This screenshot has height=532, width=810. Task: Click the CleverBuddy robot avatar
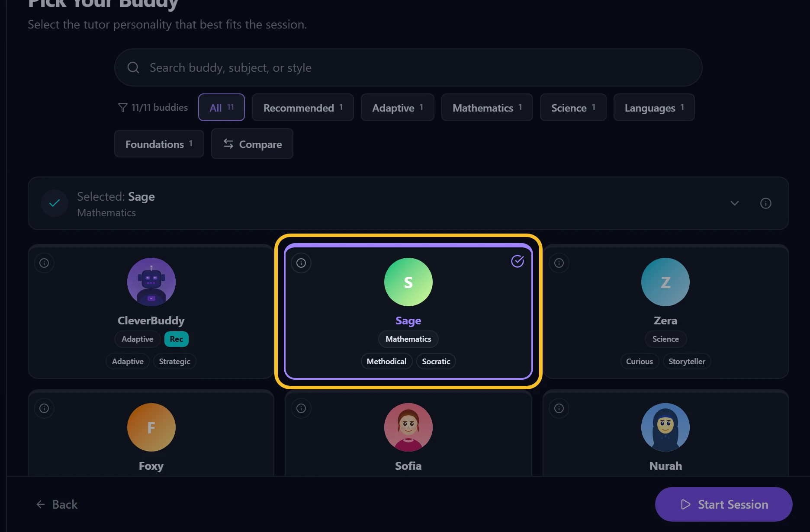151,282
